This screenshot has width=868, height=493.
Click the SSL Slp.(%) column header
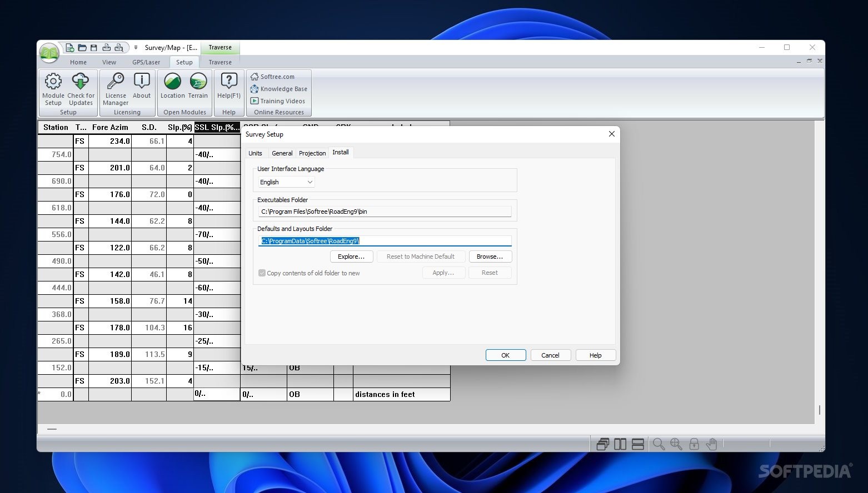217,127
